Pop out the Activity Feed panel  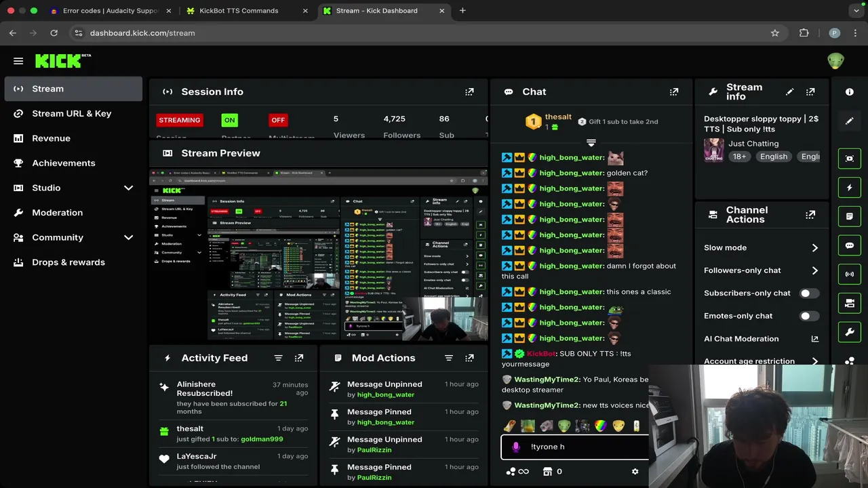(299, 358)
